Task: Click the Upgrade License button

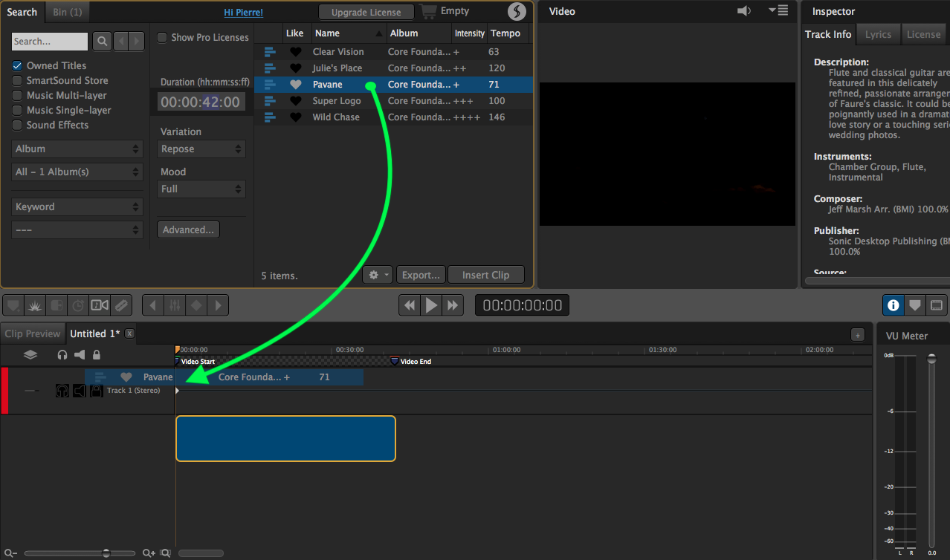Action: point(366,12)
